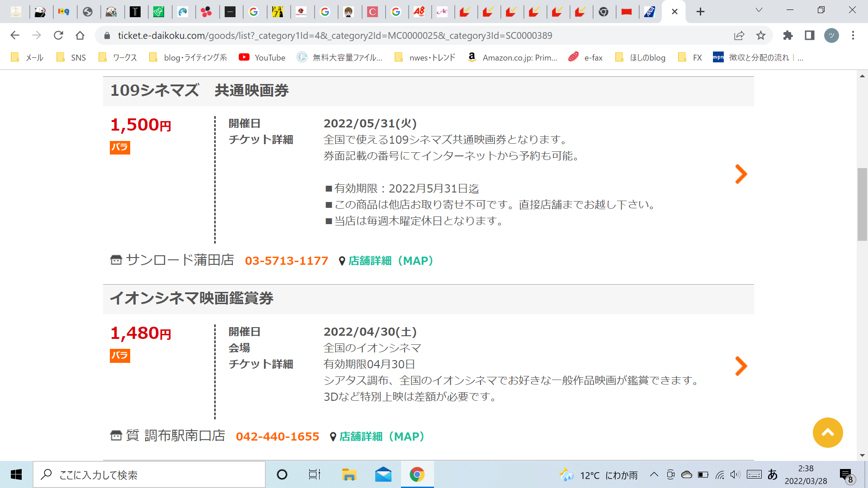The width and height of the screenshot is (868, 488).
Task: Open the 109シネマズ ticket detail arrow
Action: click(741, 174)
